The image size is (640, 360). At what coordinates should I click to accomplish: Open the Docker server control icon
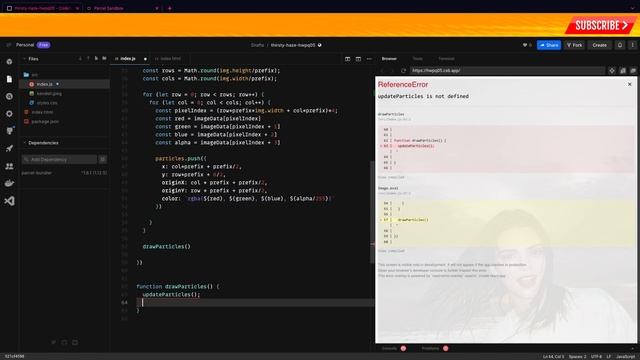coord(9,183)
